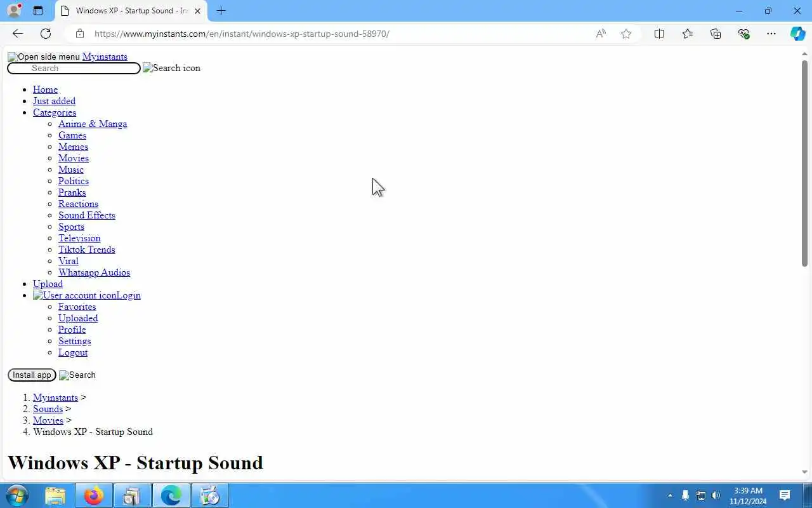Click the Install app button
812x508 pixels.
click(32, 375)
